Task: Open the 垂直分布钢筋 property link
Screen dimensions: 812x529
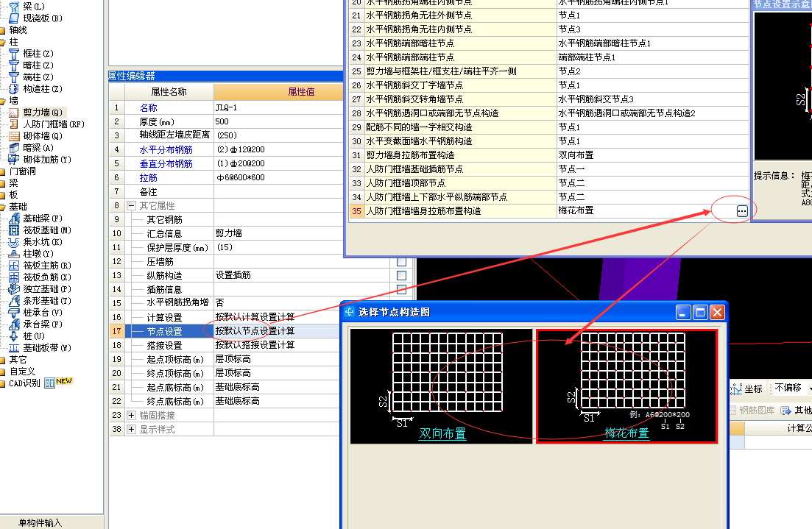Action: coord(166,163)
